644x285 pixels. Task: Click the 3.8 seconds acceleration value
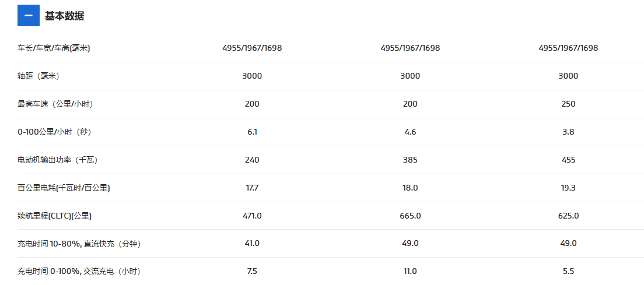(568, 132)
